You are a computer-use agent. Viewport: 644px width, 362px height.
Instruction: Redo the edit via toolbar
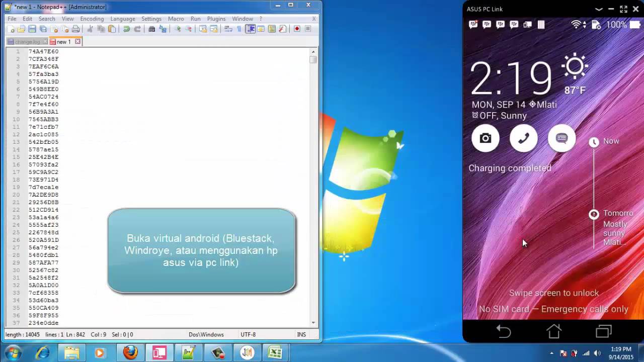click(x=137, y=29)
